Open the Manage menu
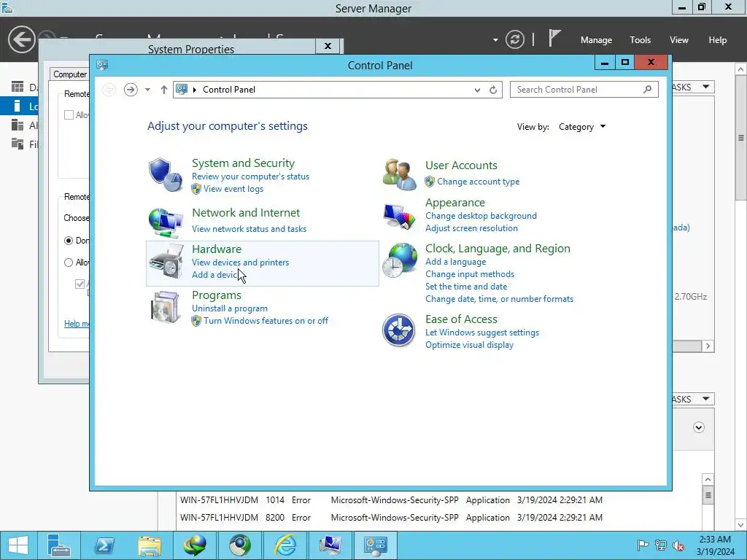This screenshot has height=560, width=747. [x=596, y=40]
